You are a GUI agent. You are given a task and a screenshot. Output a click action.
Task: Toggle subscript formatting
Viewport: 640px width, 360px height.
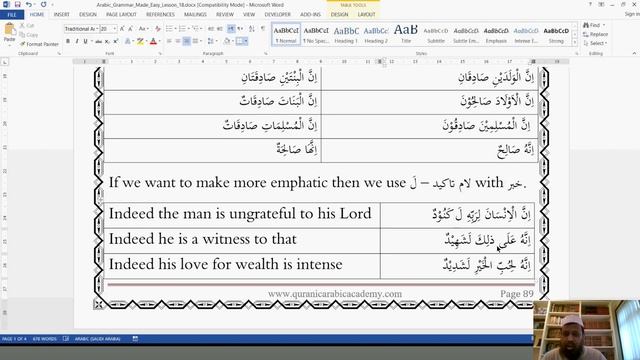point(107,41)
